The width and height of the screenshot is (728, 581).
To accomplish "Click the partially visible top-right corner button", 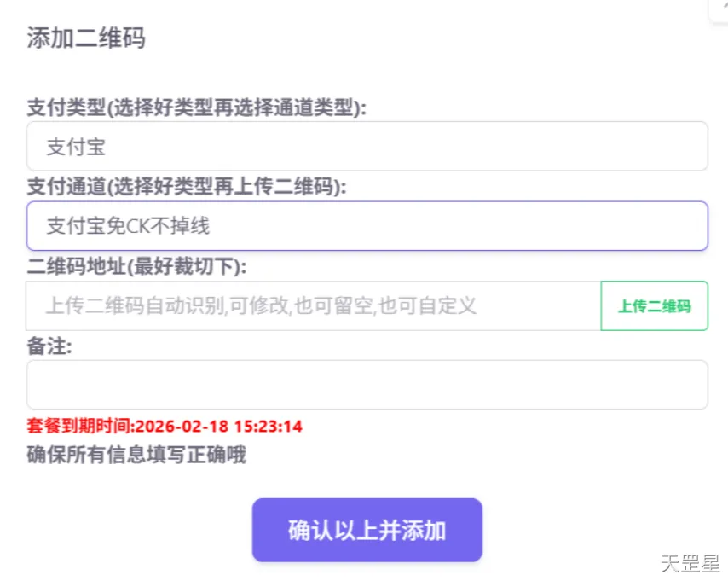I will 721,9.
